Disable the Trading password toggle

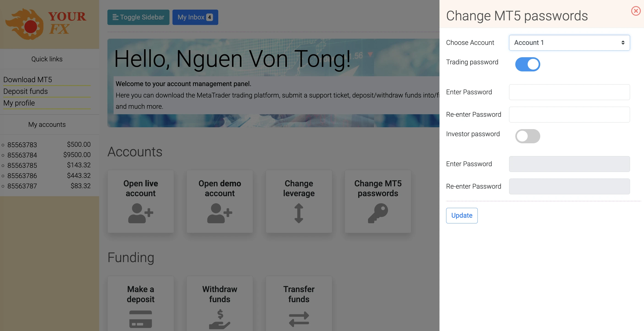[x=527, y=65]
